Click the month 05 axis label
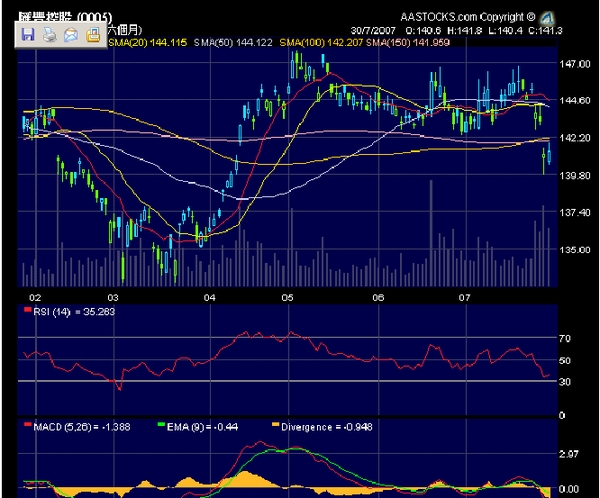 point(287,298)
